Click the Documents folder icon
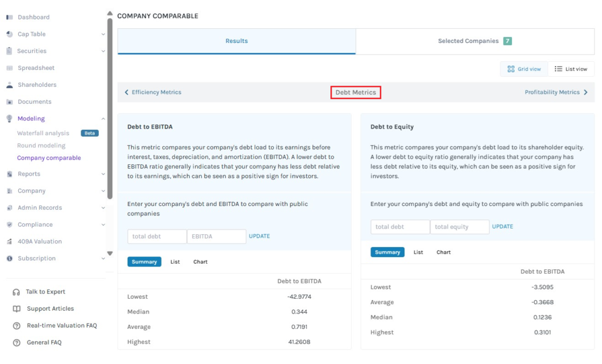The height and width of the screenshot is (364, 602). point(9,102)
